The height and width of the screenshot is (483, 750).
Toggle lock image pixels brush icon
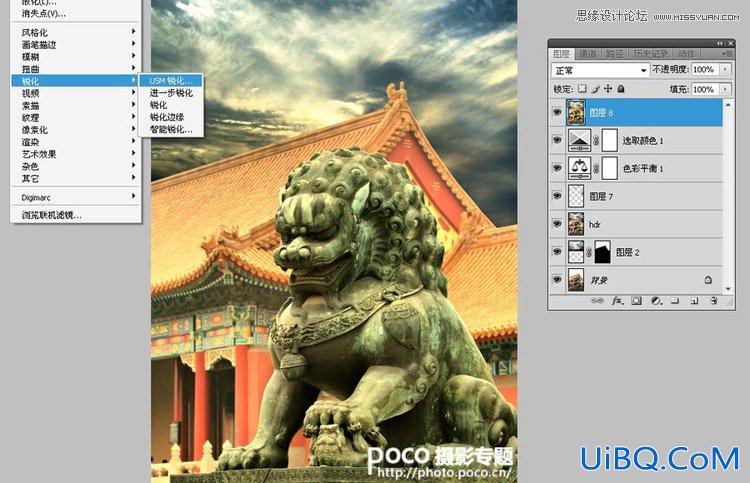coord(596,88)
